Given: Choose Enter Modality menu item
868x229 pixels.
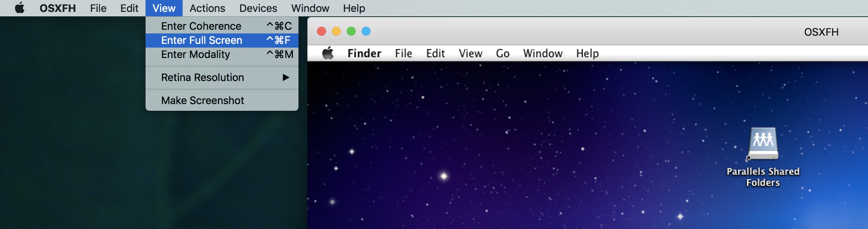Looking at the screenshot, I should [x=222, y=54].
